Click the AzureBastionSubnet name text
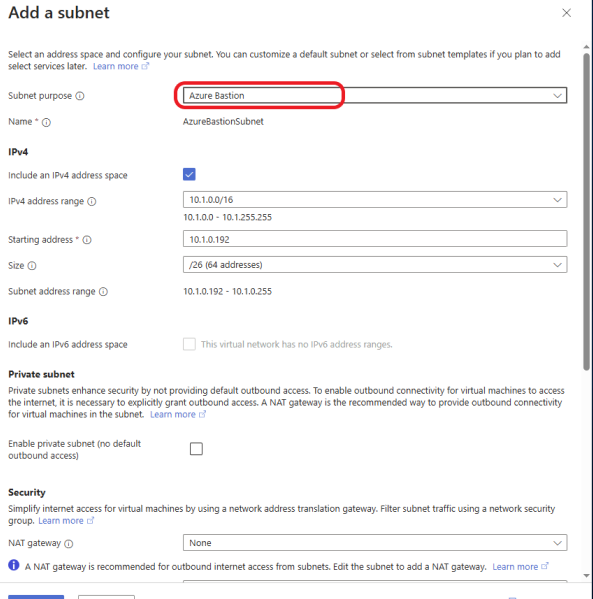 pos(223,121)
